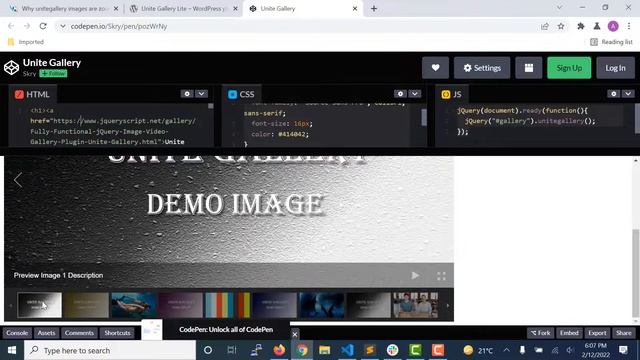The image size is (640, 360).
Task: Love this pen with heart button
Action: (436, 68)
